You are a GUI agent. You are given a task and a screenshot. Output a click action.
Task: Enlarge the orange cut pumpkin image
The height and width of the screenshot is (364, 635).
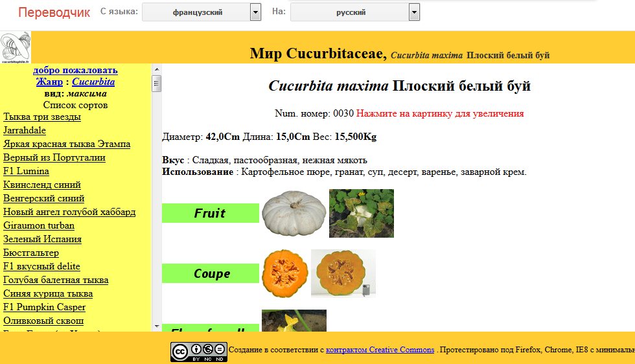coord(284,273)
